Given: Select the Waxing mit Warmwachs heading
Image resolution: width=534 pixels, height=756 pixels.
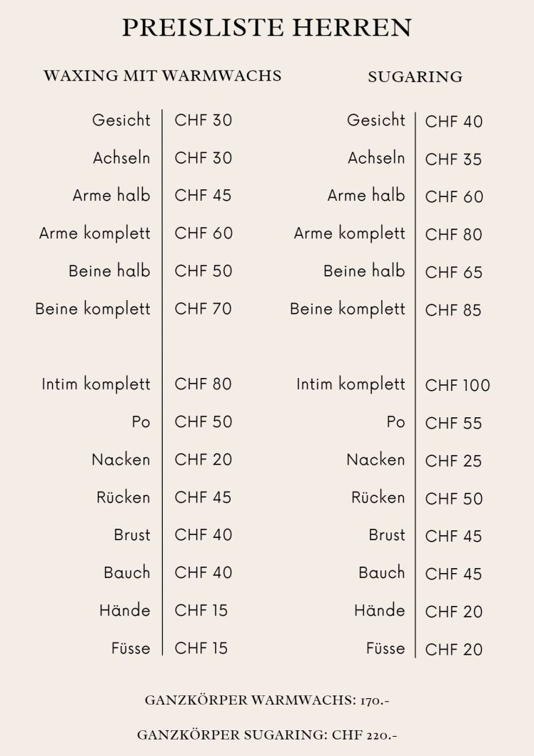Looking at the screenshot, I should coord(163,76).
